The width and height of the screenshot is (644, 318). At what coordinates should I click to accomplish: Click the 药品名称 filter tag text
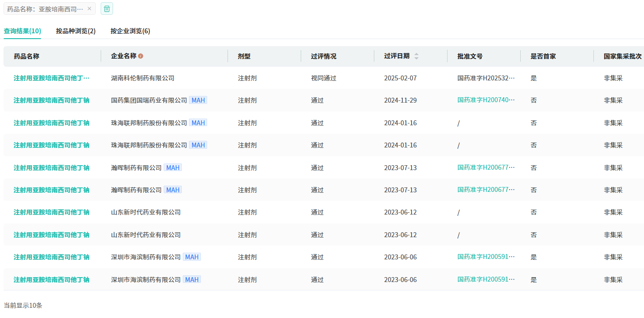45,8
